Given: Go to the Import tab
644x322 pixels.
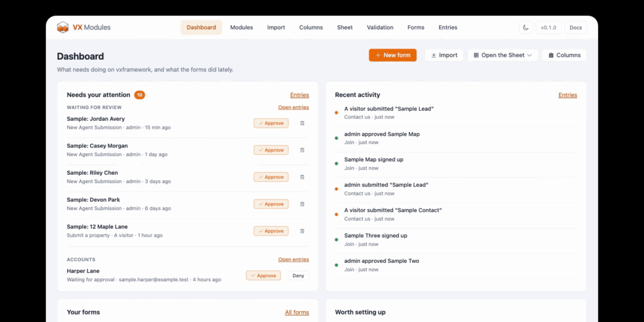Looking at the screenshot, I should (x=276, y=28).
